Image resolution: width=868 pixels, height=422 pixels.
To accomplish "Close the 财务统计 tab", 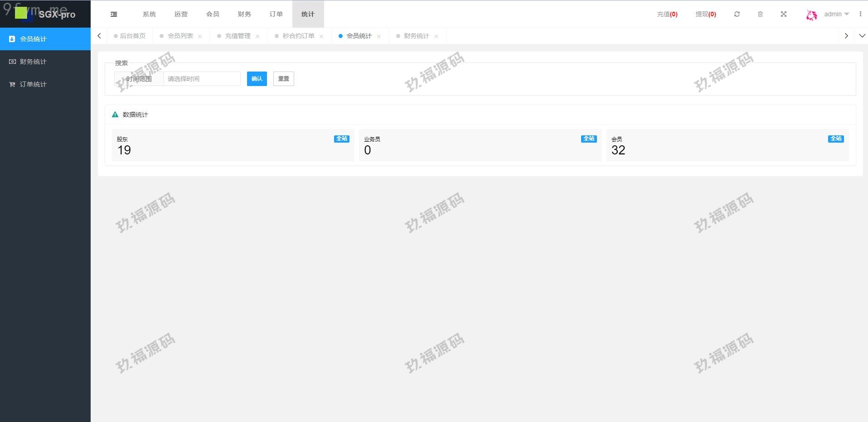I will point(436,36).
